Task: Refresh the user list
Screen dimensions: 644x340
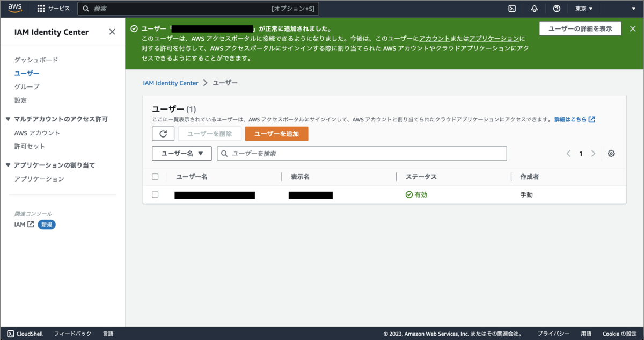Action: 163,134
